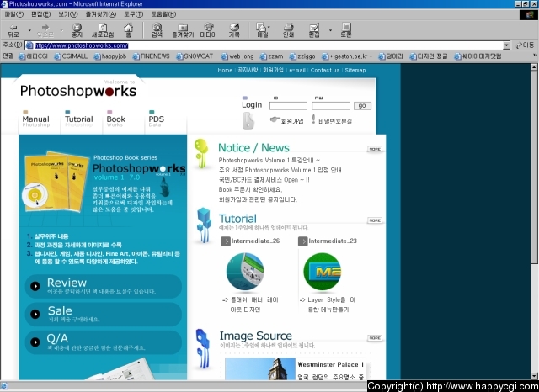Image resolution: width=539 pixels, height=392 pixels.
Task: Click the login go button
Action: click(362, 106)
